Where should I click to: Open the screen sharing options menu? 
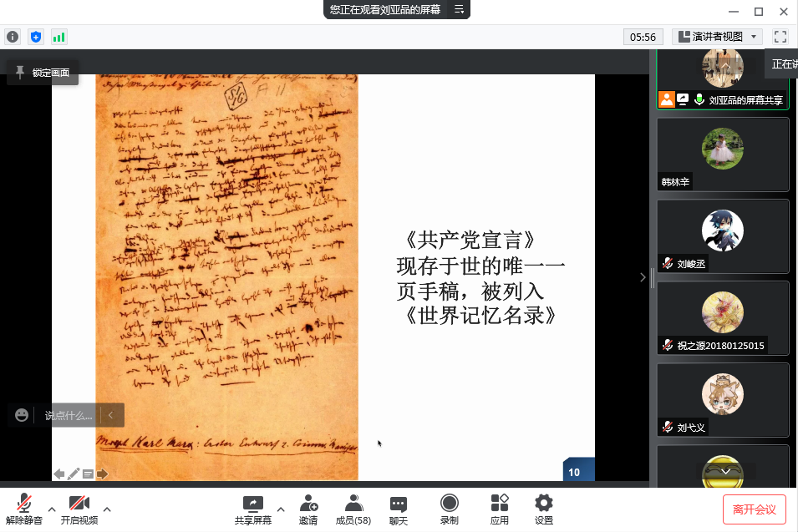(x=281, y=509)
